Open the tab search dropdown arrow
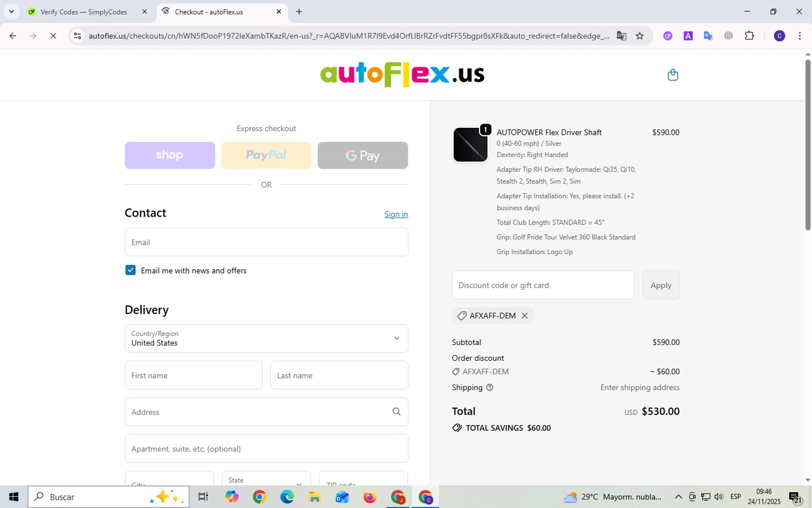 (11, 11)
